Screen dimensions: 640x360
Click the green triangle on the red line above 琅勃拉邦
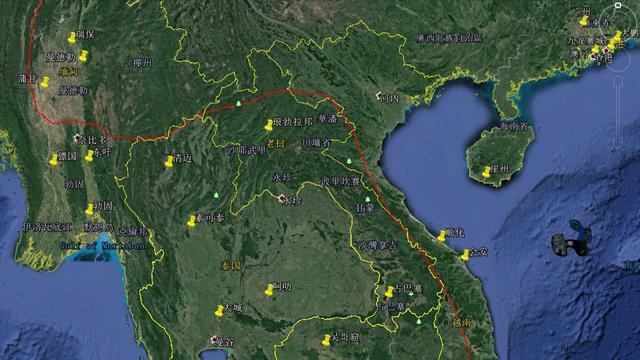pos(239,104)
